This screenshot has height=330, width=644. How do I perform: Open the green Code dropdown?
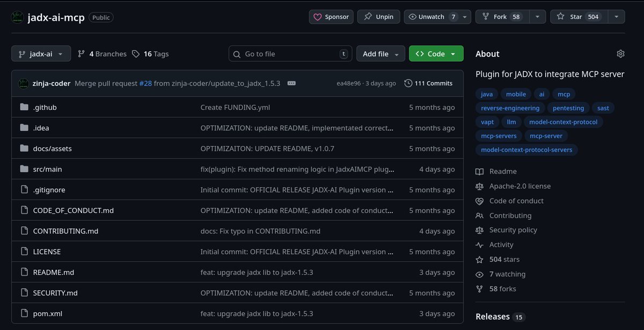(x=436, y=54)
